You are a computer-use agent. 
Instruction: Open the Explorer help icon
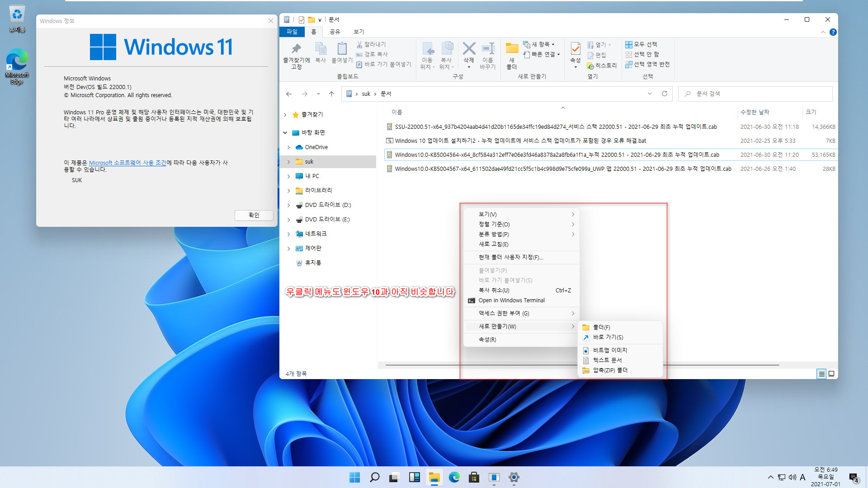[x=833, y=32]
